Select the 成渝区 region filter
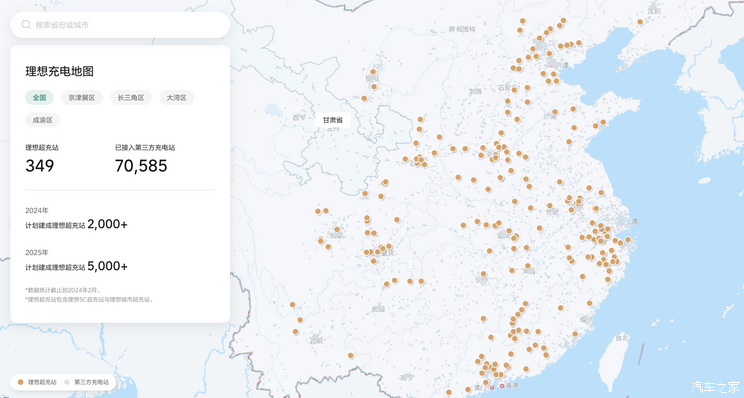This screenshot has height=398, width=744. [x=43, y=120]
